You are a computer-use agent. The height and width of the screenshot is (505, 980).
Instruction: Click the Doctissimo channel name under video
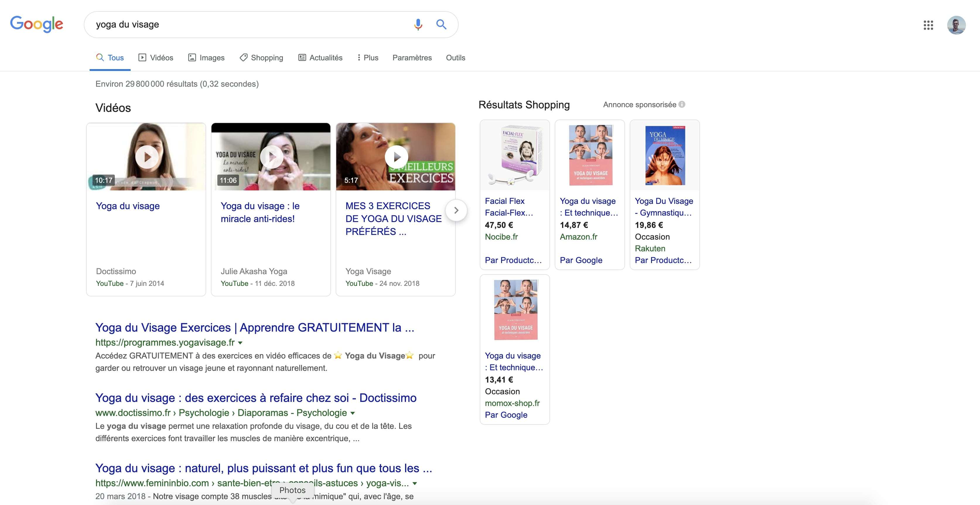(x=116, y=271)
